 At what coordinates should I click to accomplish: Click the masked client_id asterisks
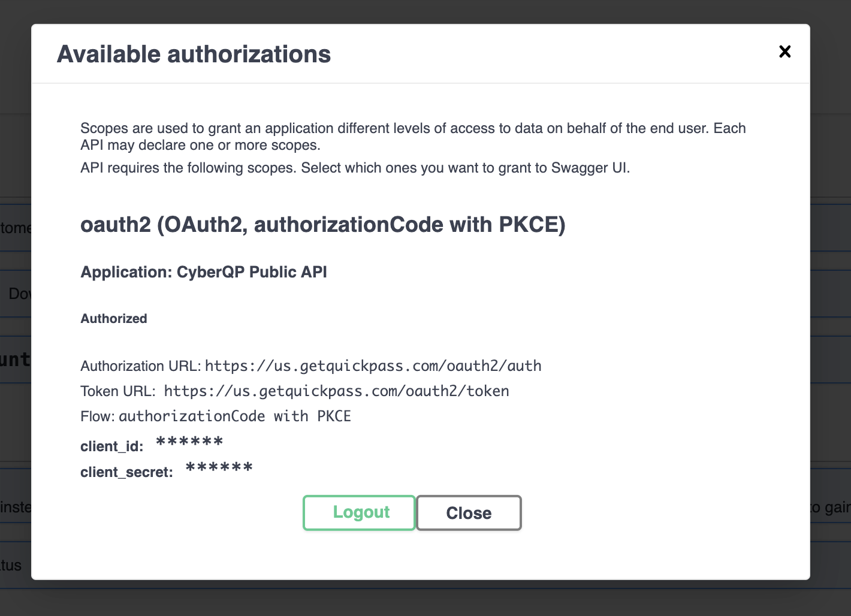click(189, 443)
